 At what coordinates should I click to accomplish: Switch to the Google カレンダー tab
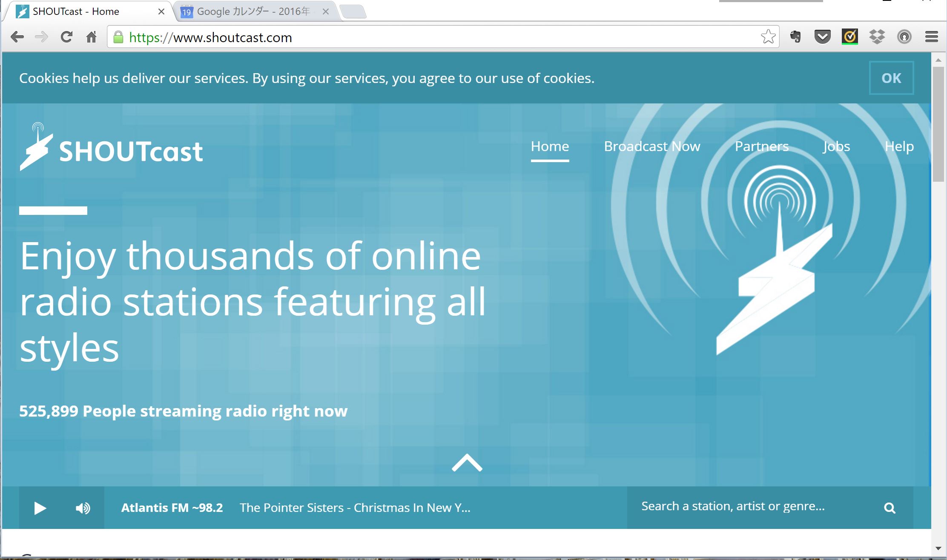pos(253,11)
